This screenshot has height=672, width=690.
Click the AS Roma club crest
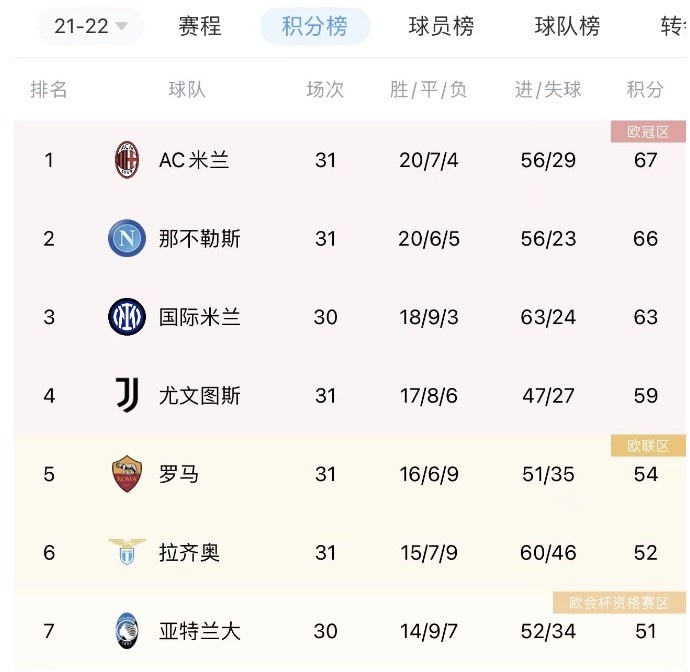[x=127, y=474]
